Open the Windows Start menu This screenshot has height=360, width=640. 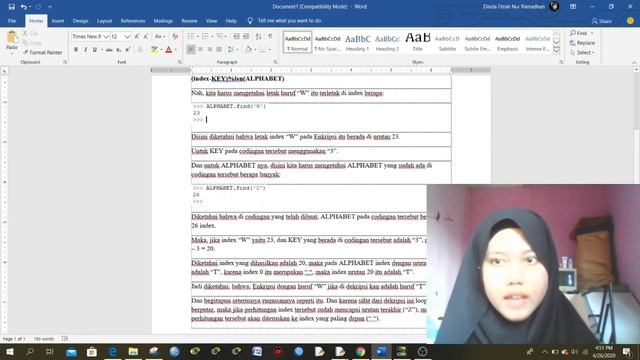9,351
